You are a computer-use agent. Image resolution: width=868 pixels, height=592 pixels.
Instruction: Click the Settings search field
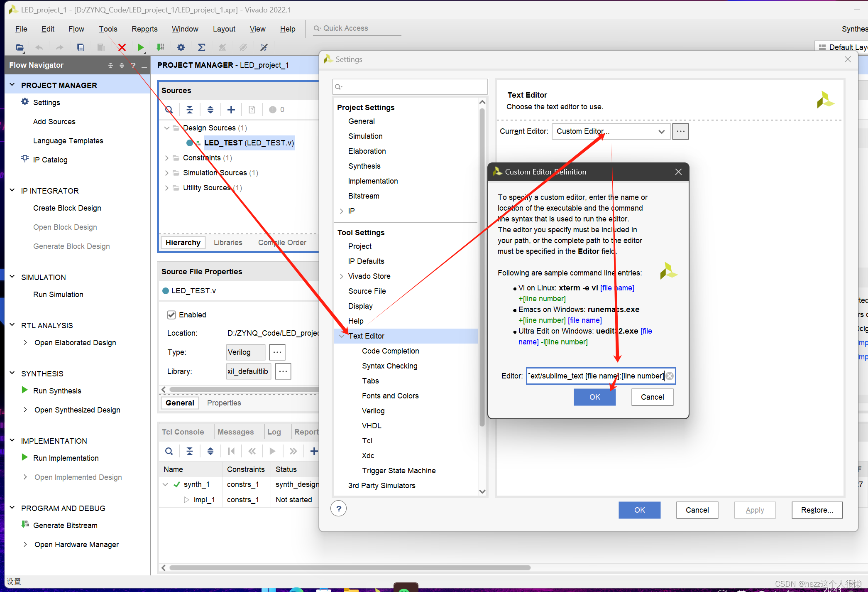click(x=410, y=87)
